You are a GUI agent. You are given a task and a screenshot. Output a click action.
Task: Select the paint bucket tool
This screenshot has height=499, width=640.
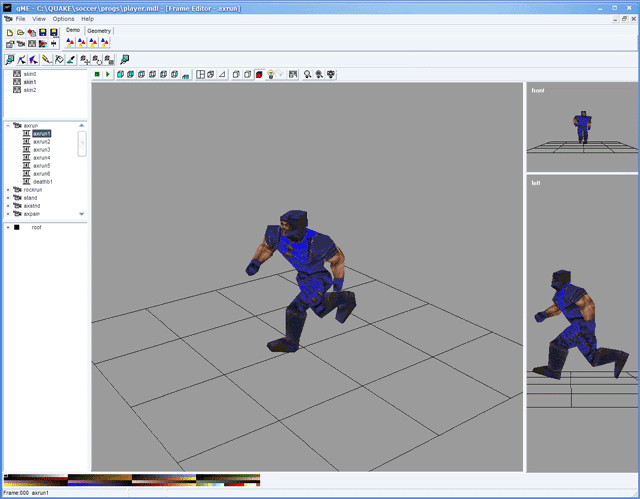coord(59,60)
